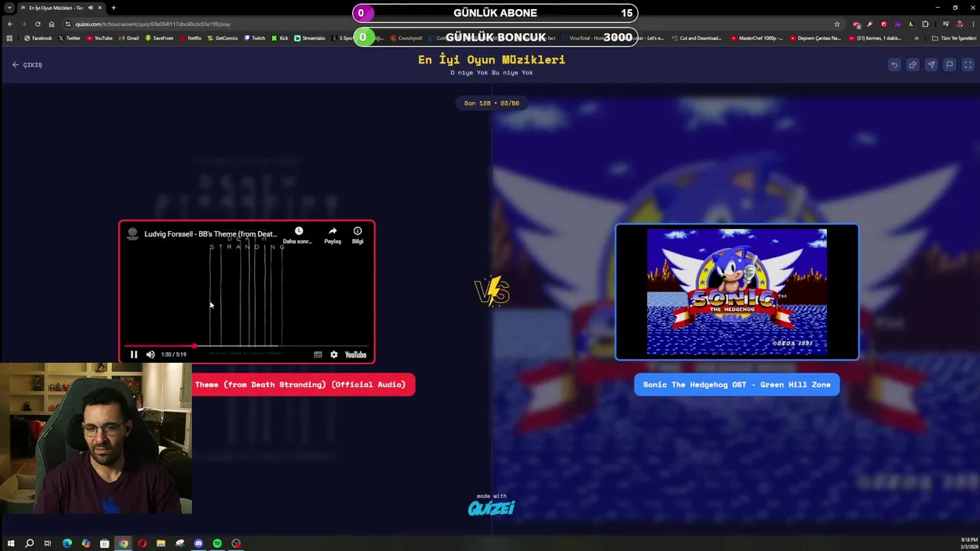The height and width of the screenshot is (551, 980).
Task: Toggle fullscreen with the quiz toolbar icon
Action: click(968, 65)
